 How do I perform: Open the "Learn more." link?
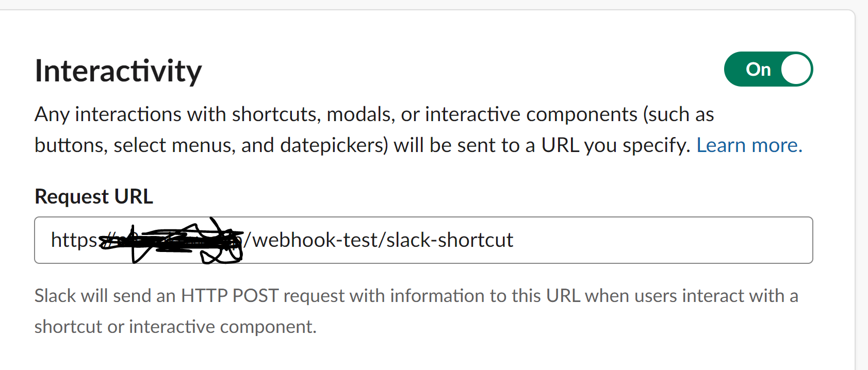[749, 145]
